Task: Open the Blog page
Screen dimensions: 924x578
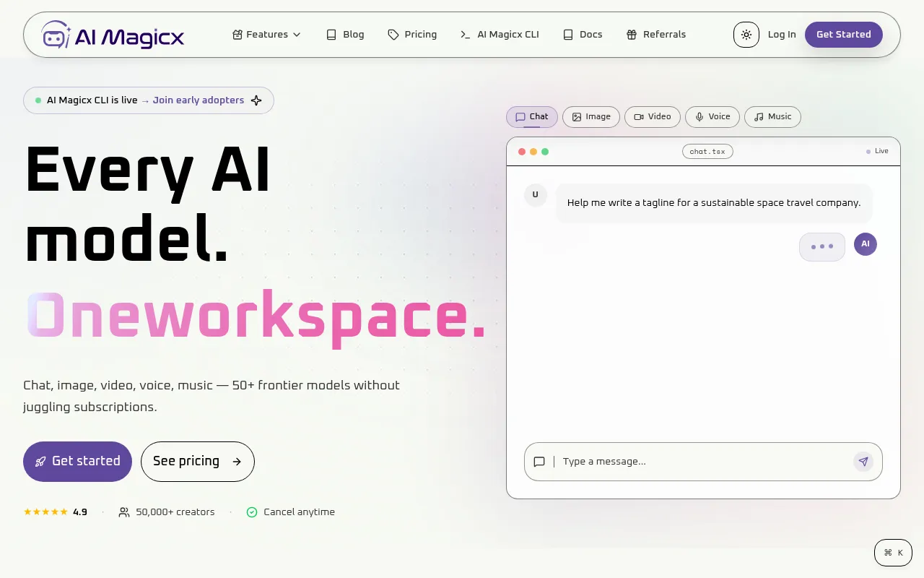Action: tap(345, 35)
